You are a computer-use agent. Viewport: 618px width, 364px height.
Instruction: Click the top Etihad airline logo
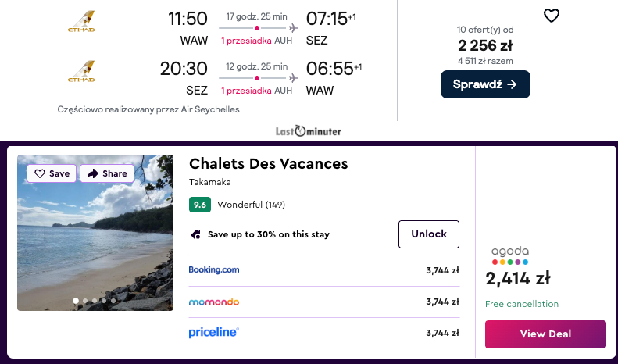click(81, 22)
